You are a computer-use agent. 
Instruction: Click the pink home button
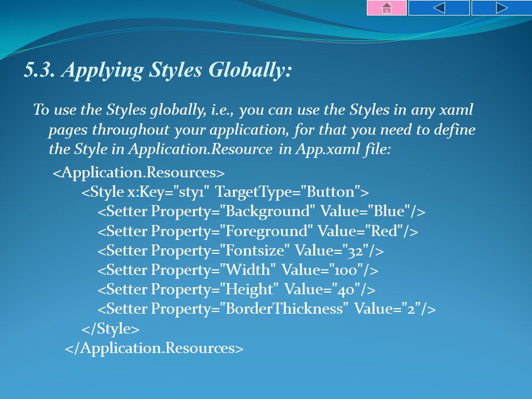pyautogui.click(x=386, y=8)
